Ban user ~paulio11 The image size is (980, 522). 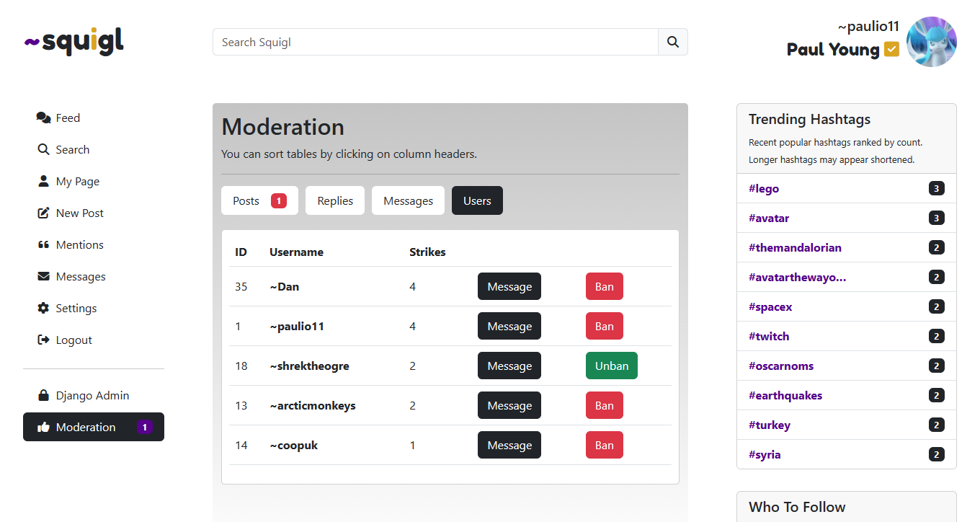click(x=605, y=326)
